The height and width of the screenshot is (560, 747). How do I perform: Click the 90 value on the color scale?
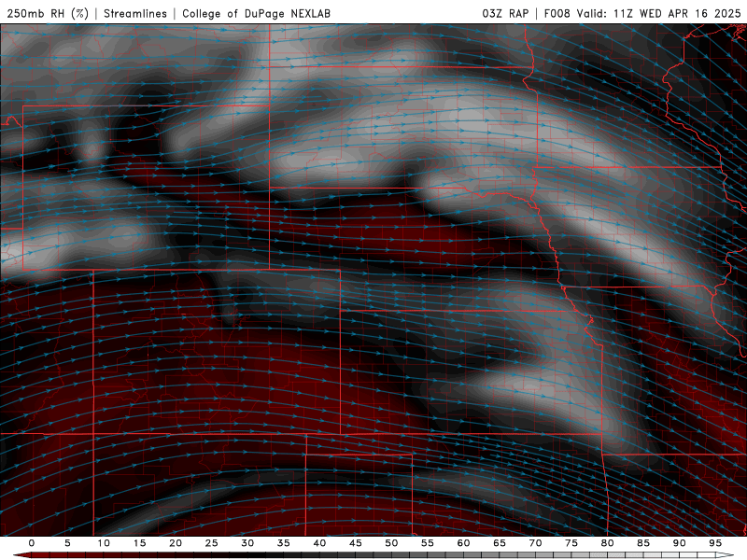pyautogui.click(x=680, y=543)
